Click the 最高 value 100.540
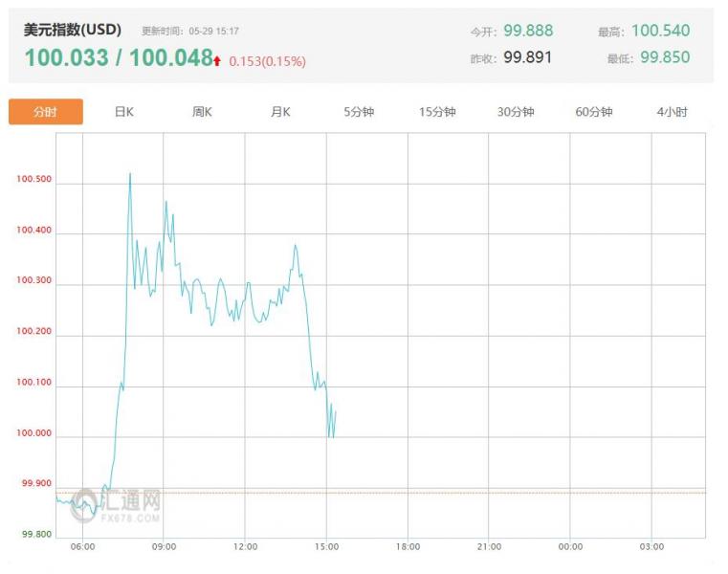This screenshot has width=728, height=574. coord(660,32)
